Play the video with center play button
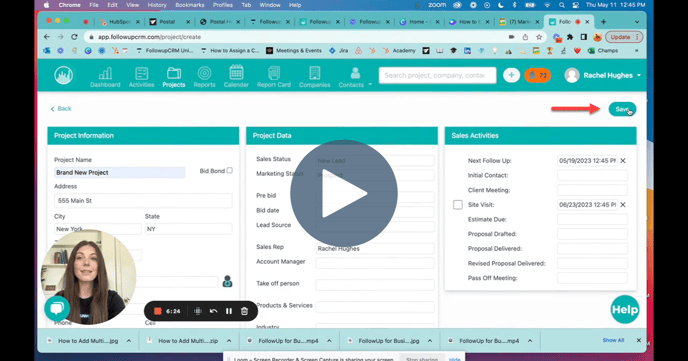 344,193
